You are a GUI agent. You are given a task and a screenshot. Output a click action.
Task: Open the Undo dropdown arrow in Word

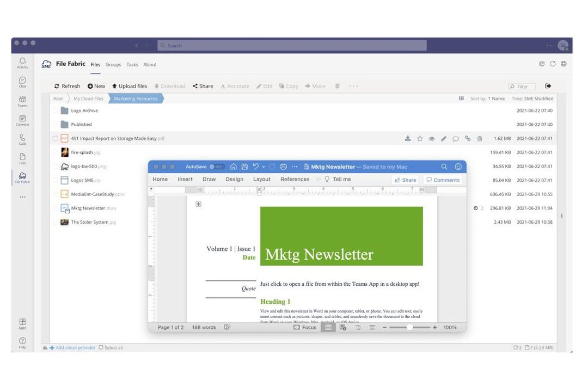tap(264, 167)
